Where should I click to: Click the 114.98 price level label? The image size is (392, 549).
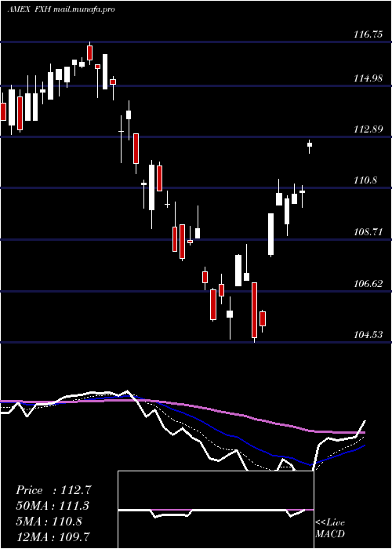[x=368, y=78]
